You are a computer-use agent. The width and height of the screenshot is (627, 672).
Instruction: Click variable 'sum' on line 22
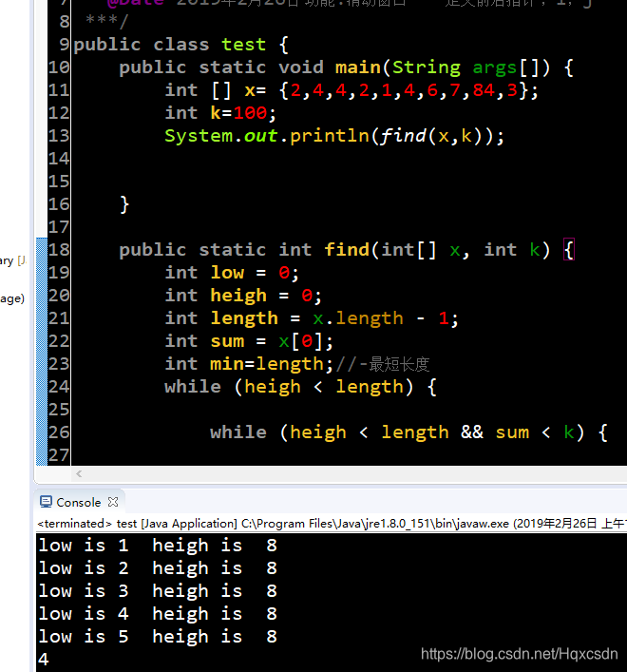click(x=227, y=341)
